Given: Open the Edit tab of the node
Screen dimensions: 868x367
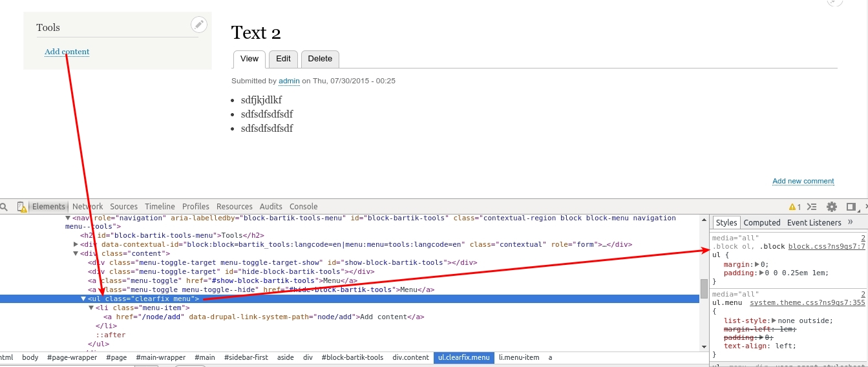Looking at the screenshot, I should point(283,59).
